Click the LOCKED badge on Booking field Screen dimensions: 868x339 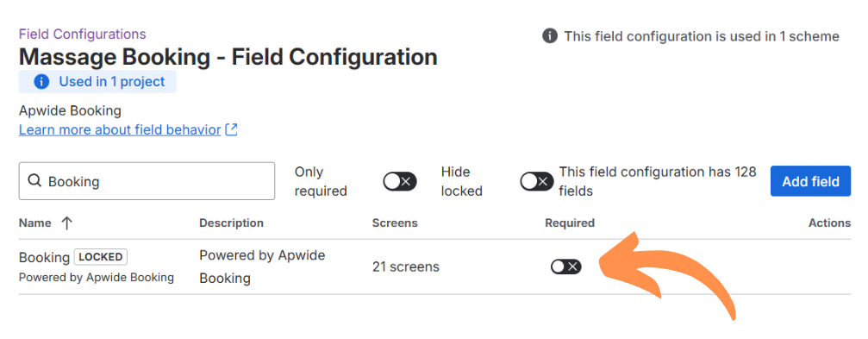click(x=101, y=257)
